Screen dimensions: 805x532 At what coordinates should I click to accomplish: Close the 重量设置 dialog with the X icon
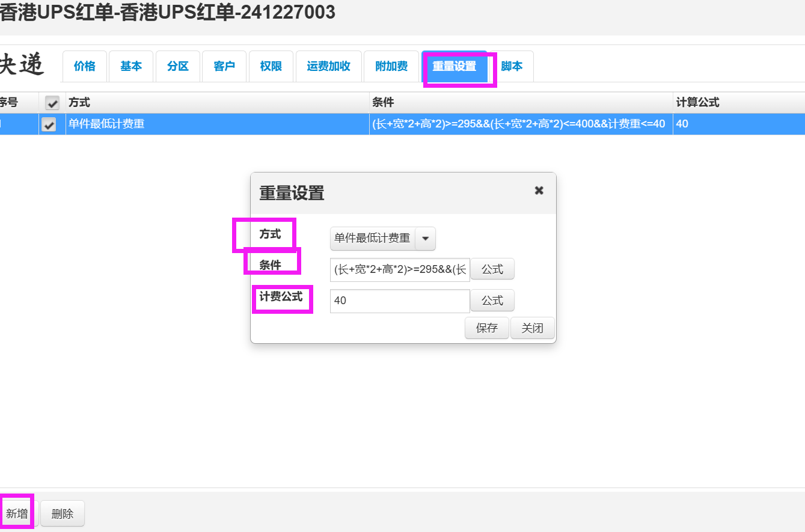point(539,191)
